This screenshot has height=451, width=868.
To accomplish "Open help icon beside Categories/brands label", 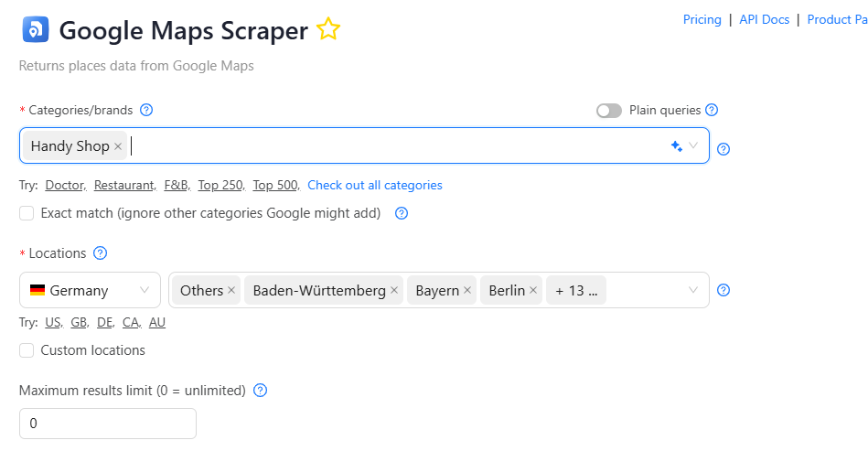I will tap(146, 110).
